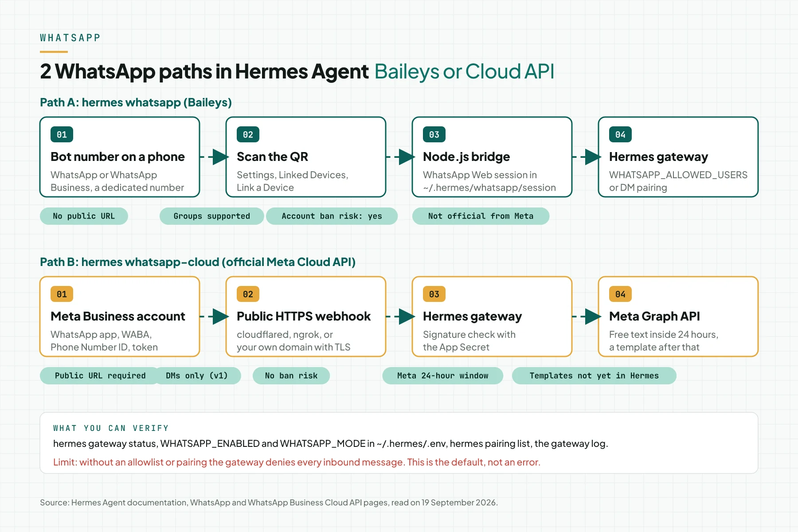Click 'Free text inside 24 hours' description

coord(664,341)
